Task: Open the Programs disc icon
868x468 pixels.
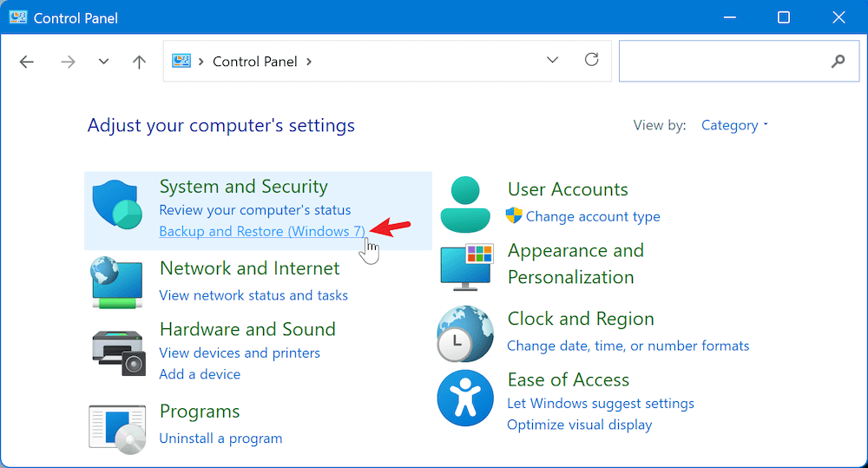Action: [117, 429]
